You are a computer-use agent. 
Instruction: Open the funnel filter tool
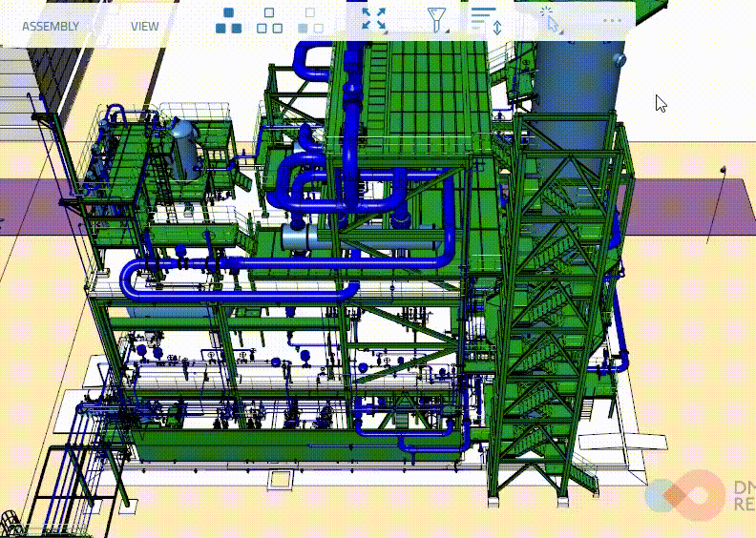point(437,19)
